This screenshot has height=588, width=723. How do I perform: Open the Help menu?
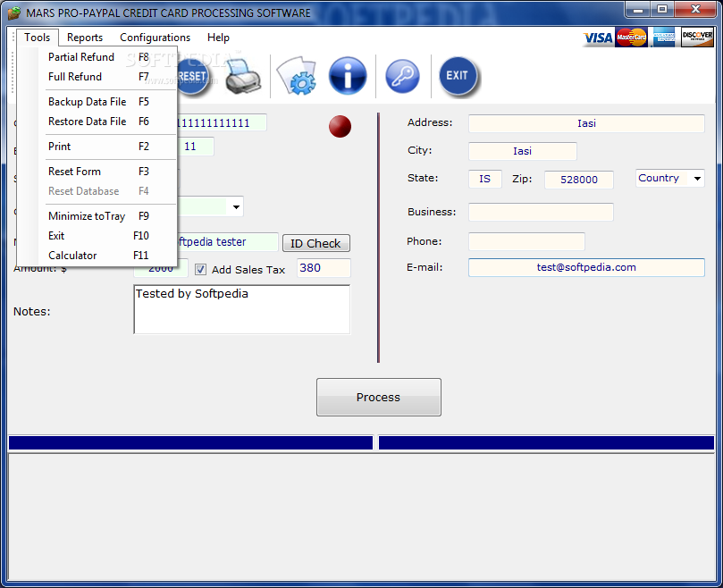pos(218,38)
